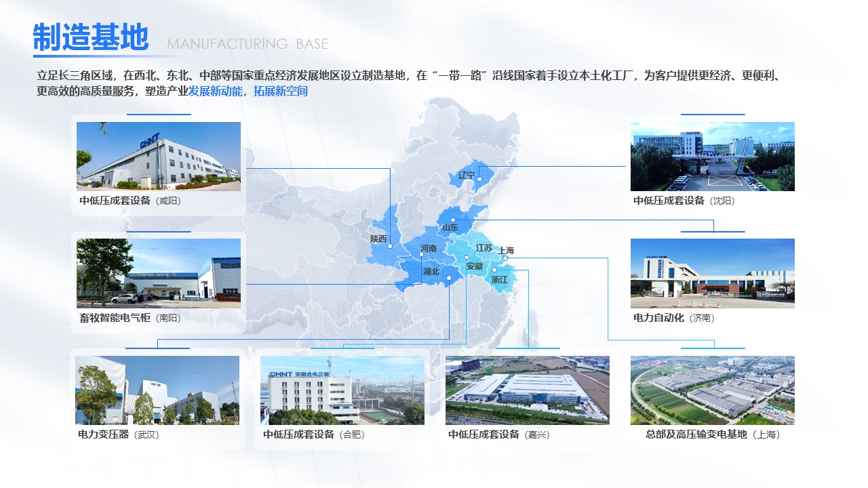Click the blue 发展新动能,拓展新空间 text
This screenshot has width=868, height=488.
coord(248,91)
